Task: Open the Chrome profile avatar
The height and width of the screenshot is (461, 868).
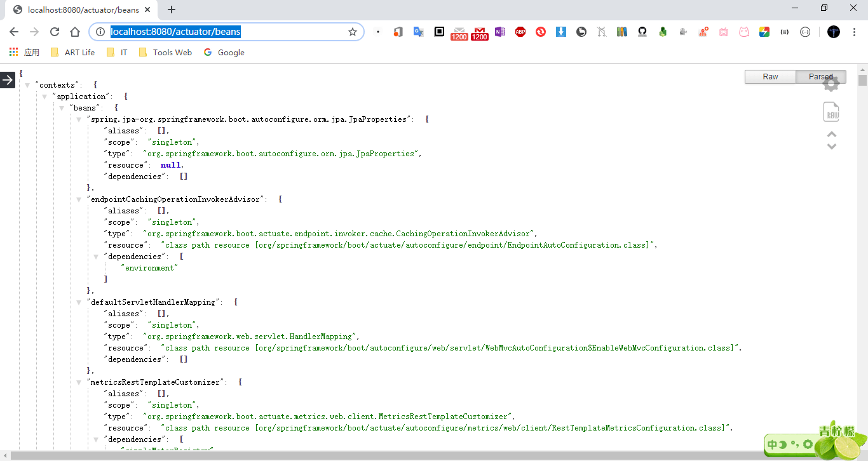Action: tap(834, 32)
